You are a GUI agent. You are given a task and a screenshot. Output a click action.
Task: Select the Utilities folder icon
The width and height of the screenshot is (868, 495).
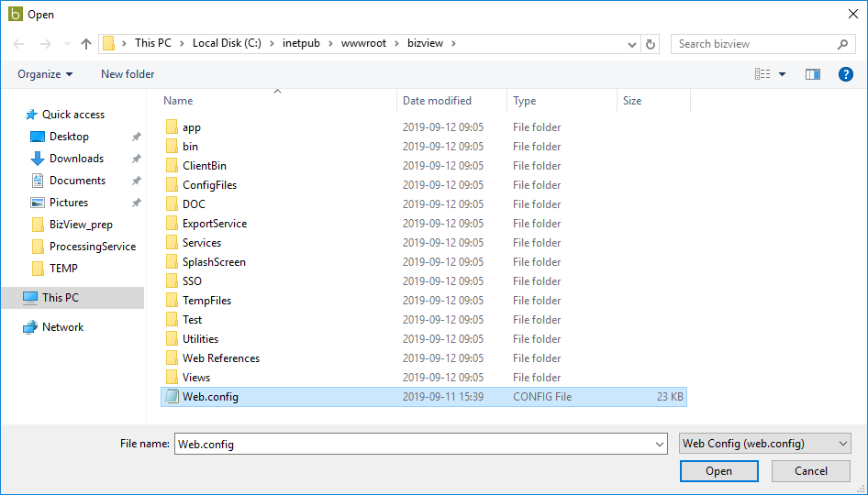click(x=172, y=339)
